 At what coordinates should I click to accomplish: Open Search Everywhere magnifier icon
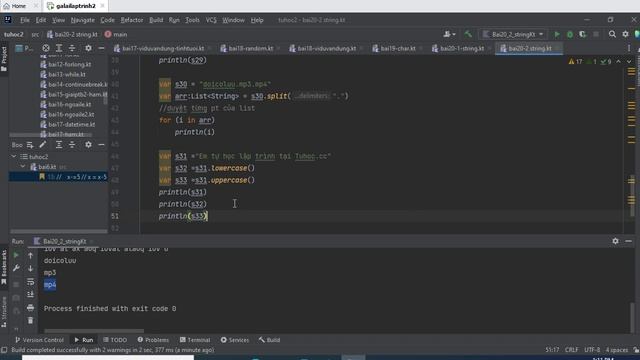point(612,34)
